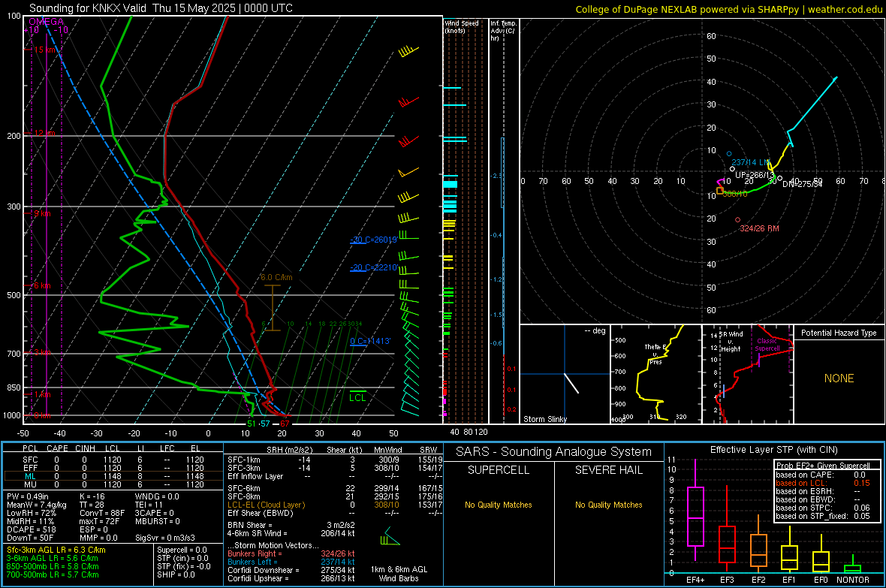Viewport: 886px width, 588px height.
Task: Click the '6.0 C/km' lapse rate label
Action: coord(276,277)
